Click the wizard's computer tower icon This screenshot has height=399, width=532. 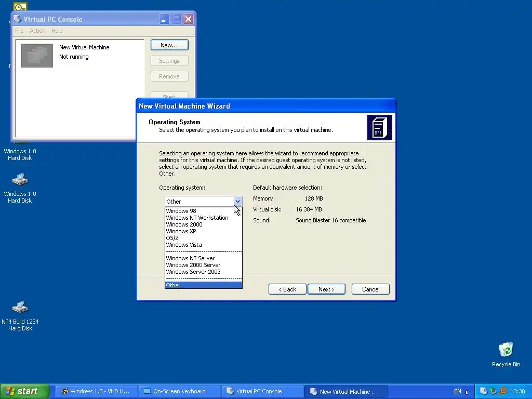(x=380, y=128)
